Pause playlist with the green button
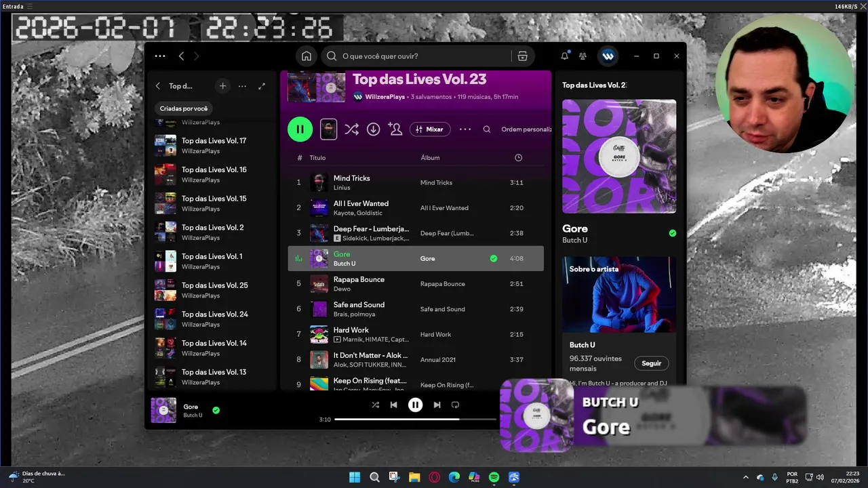Screen dimensions: 868x488 coord(300,129)
